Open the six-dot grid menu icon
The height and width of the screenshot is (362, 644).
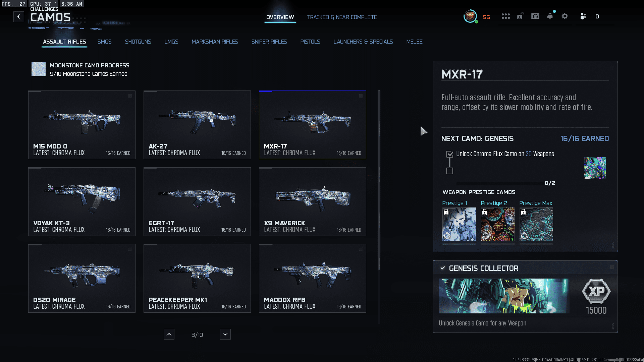[505, 16]
